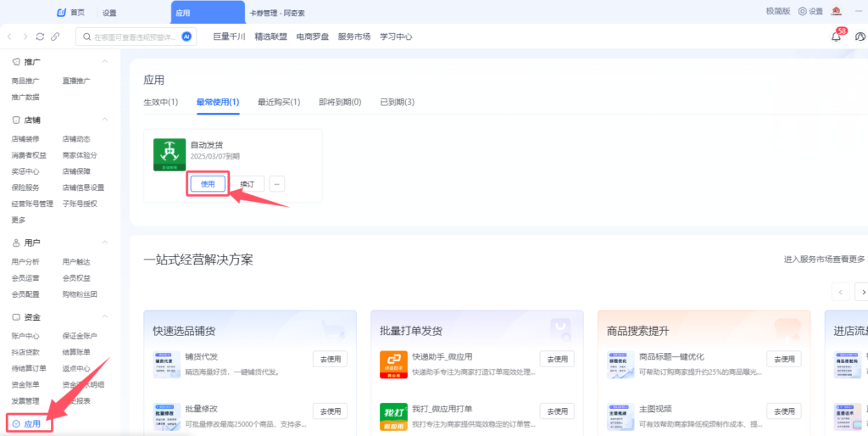The image size is (868, 436).
Task: Show next solution cards
Action: 861,292
